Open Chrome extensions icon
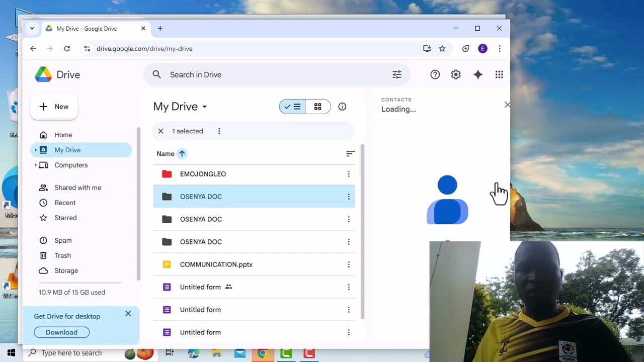644x362 pixels. pyautogui.click(x=466, y=49)
